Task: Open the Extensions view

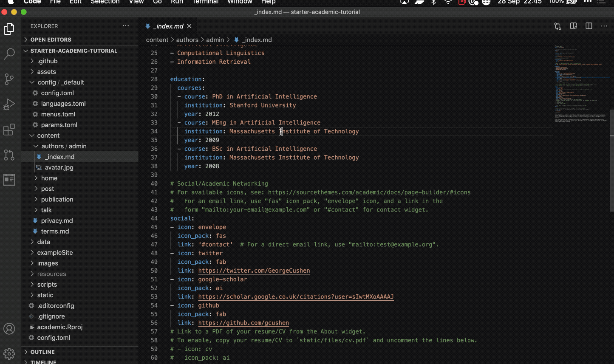Action: (x=9, y=130)
